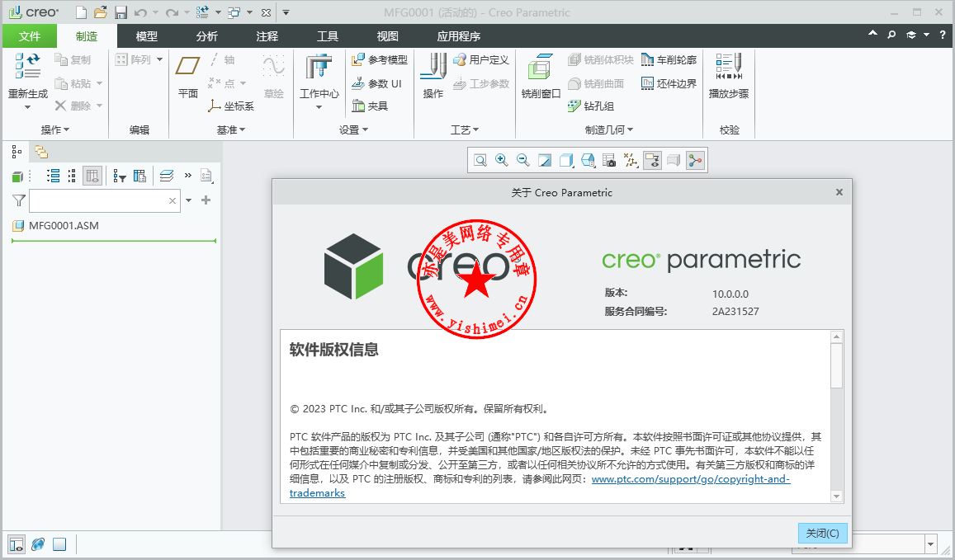Close the 关于 Creo Parametric dialog X
Screen dimensions: 955x560
839,192
